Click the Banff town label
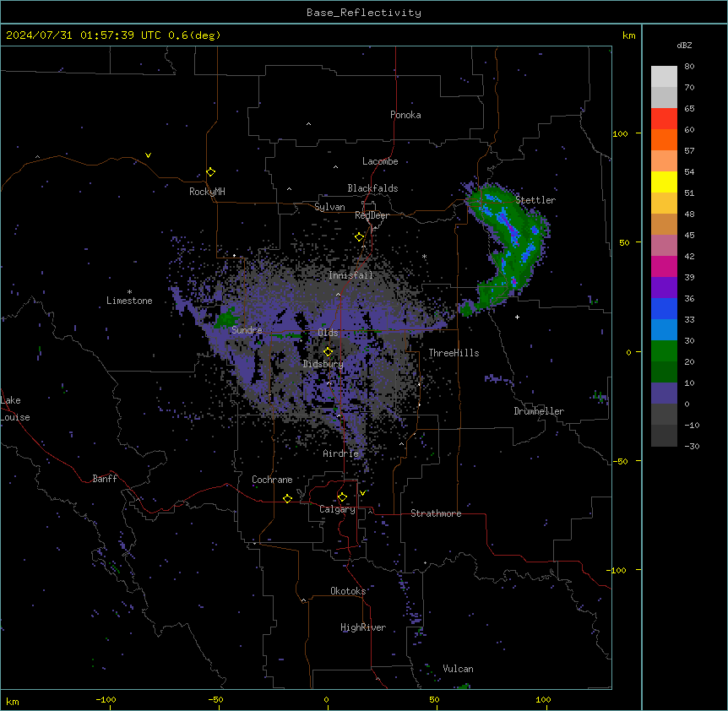This screenshot has height=711, width=728. point(105,479)
